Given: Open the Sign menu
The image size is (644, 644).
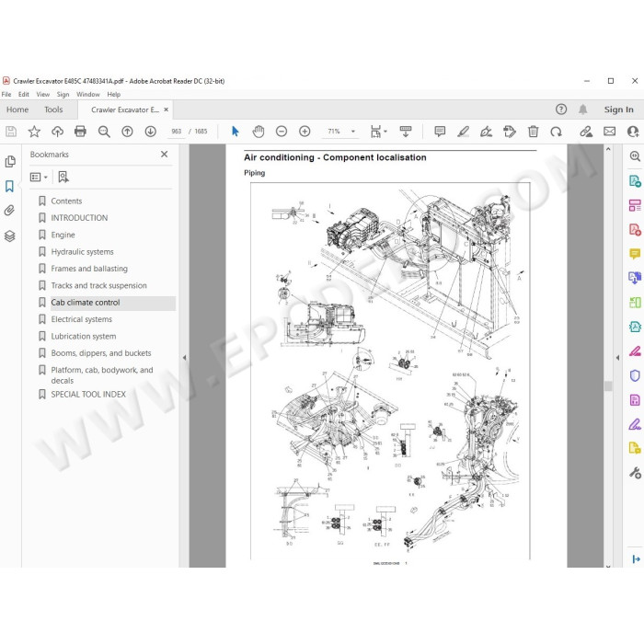Looking at the screenshot, I should click(x=63, y=95).
